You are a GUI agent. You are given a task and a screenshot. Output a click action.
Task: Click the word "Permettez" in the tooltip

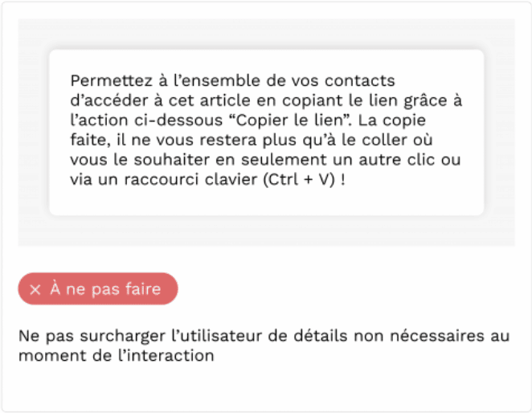pyautogui.click(x=111, y=81)
